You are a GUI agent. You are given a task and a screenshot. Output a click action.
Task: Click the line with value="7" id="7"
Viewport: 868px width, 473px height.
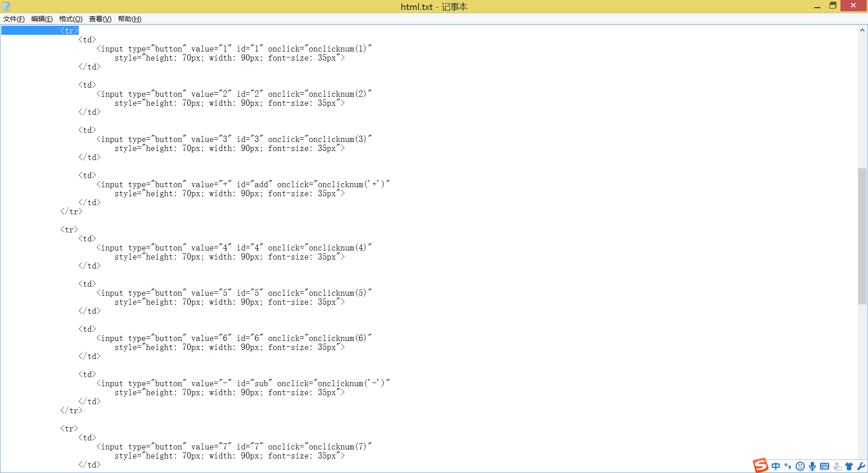pos(234,447)
